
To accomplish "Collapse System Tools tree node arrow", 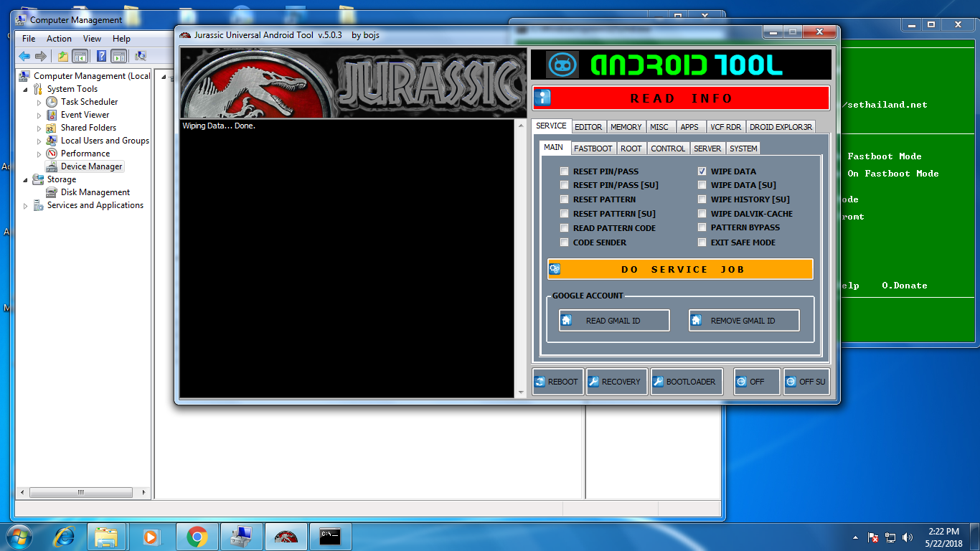I will click(x=27, y=89).
